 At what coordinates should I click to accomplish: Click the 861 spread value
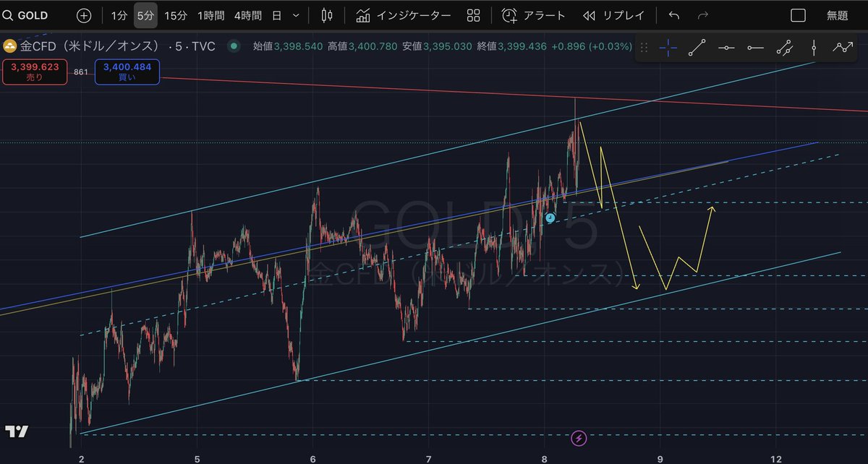pos(80,72)
